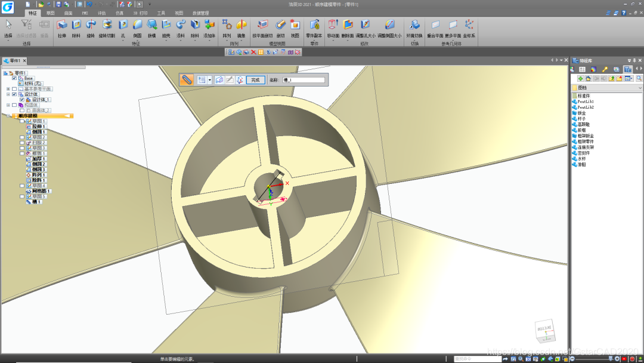Viewport: 644px width, 363px height.
Task: Open the 图档 dropdown in feature library
Action: 640,88
